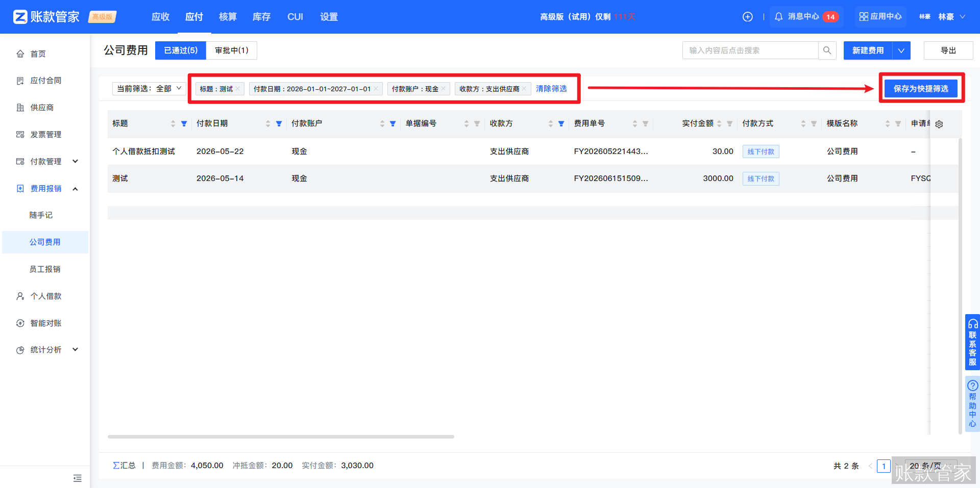The width and height of the screenshot is (980, 488).
Task: Click the horizontal table scrollbar
Action: (x=281, y=436)
